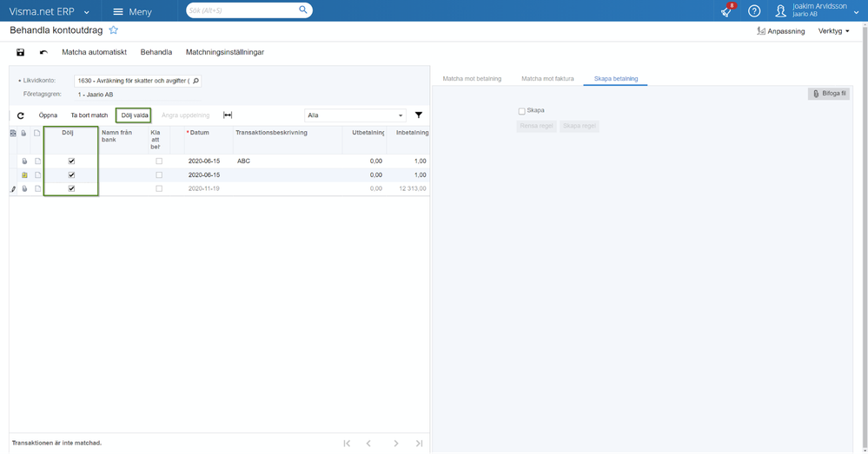Image resolution: width=868 pixels, height=454 pixels.
Task: Click the undo arrow icon
Action: (x=43, y=52)
